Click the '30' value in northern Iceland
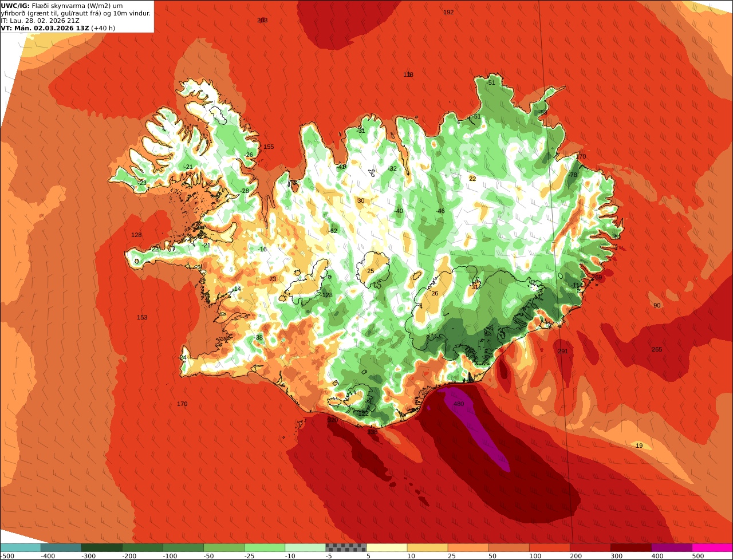Screen dimensions: 733x560 (x=360, y=200)
